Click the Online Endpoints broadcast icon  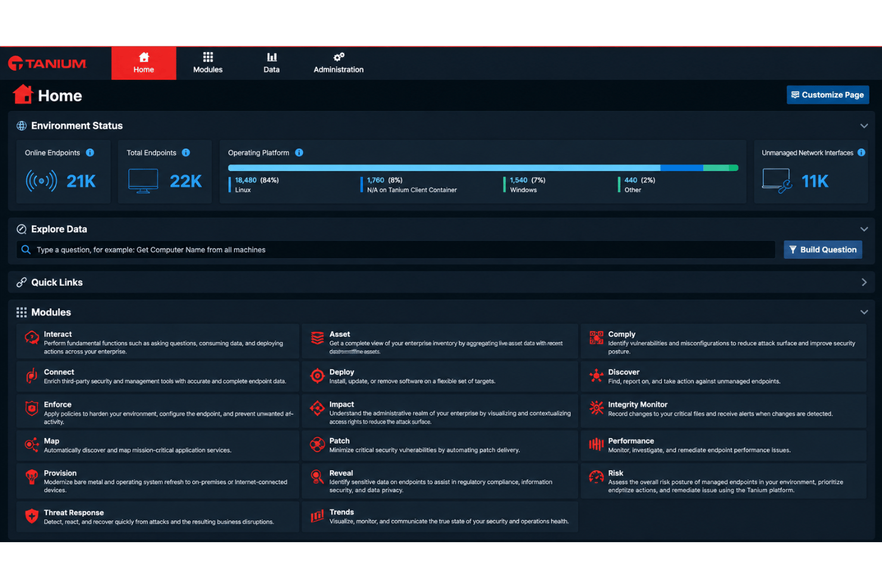pyautogui.click(x=41, y=181)
